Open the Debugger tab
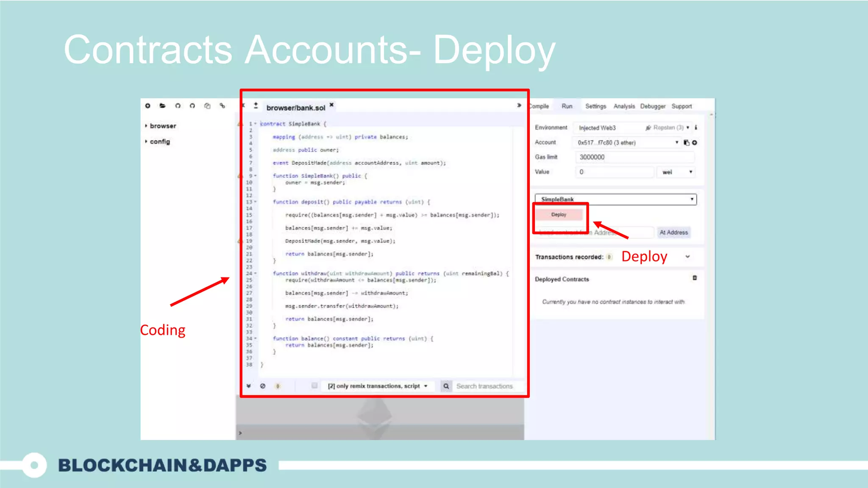 pos(653,106)
